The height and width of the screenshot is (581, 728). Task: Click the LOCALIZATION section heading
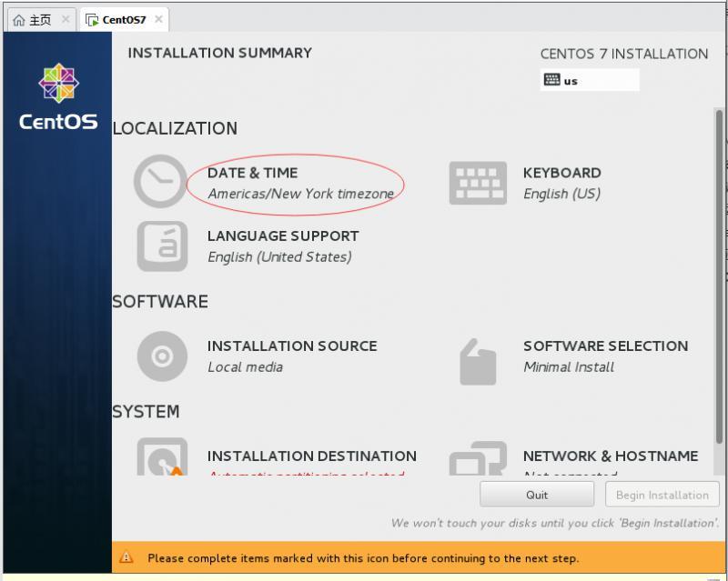(x=175, y=128)
